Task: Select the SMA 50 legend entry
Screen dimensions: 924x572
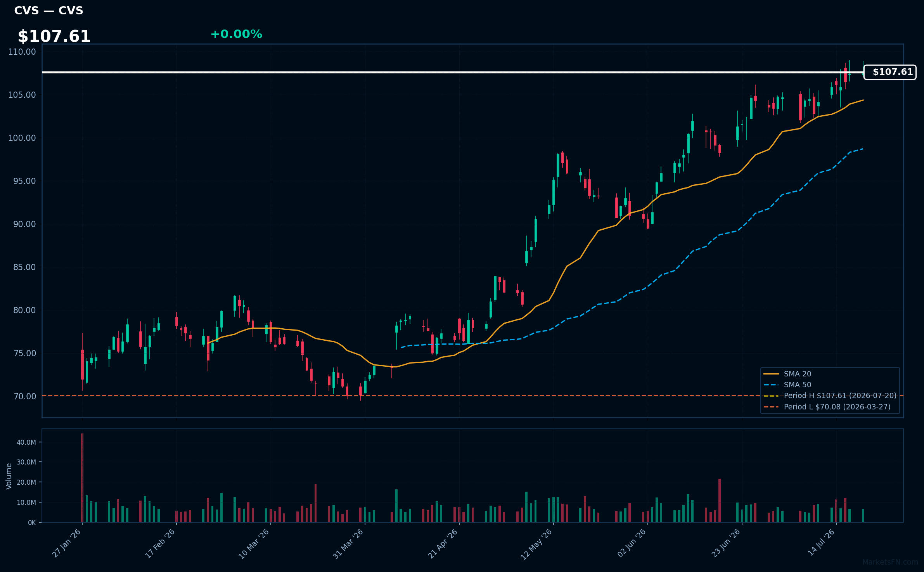Action: [787, 385]
